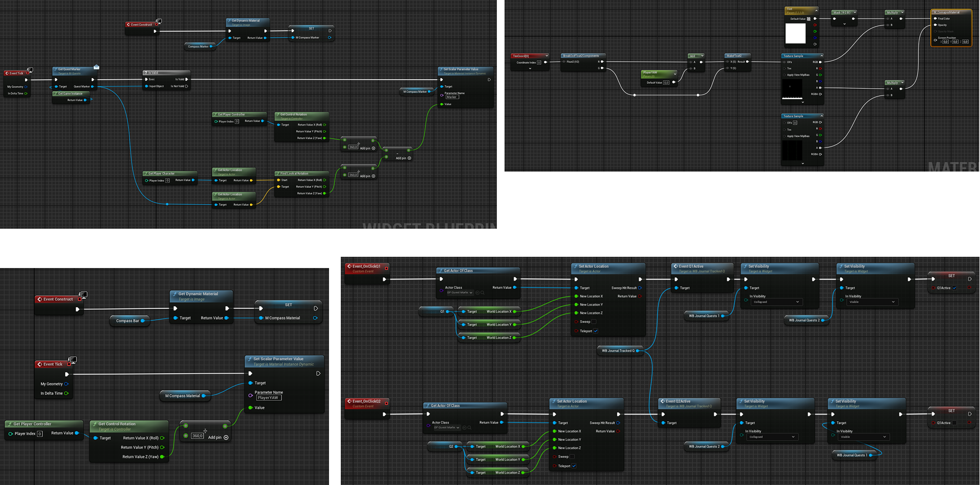Expand the PlayerYAW param node chevron
The width and height of the screenshot is (980, 485).
tap(675, 74)
